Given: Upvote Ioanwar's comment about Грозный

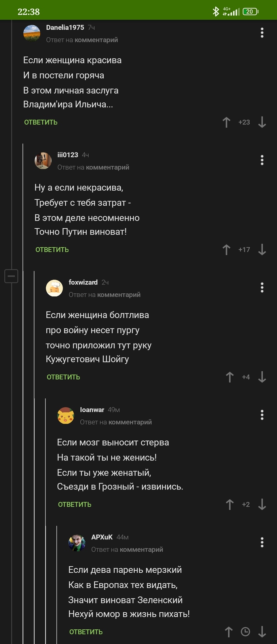Looking at the screenshot, I should [x=230, y=504].
